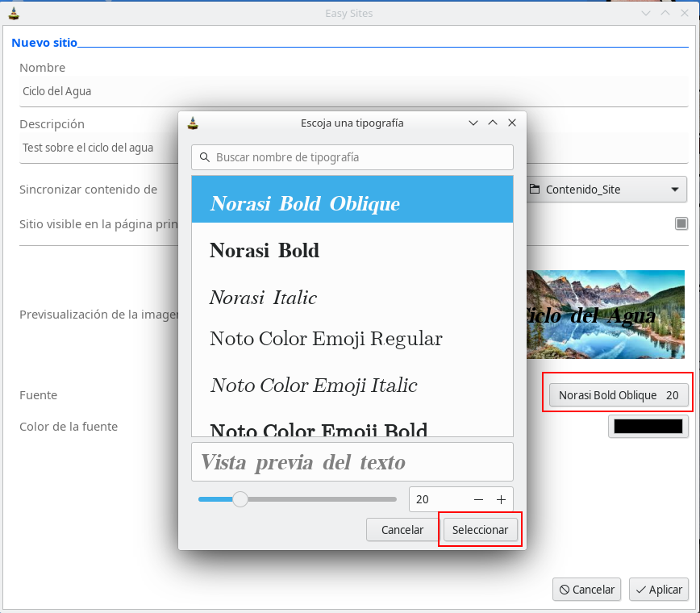Click the font size slider handle
The height and width of the screenshot is (613, 700).
pos(240,499)
